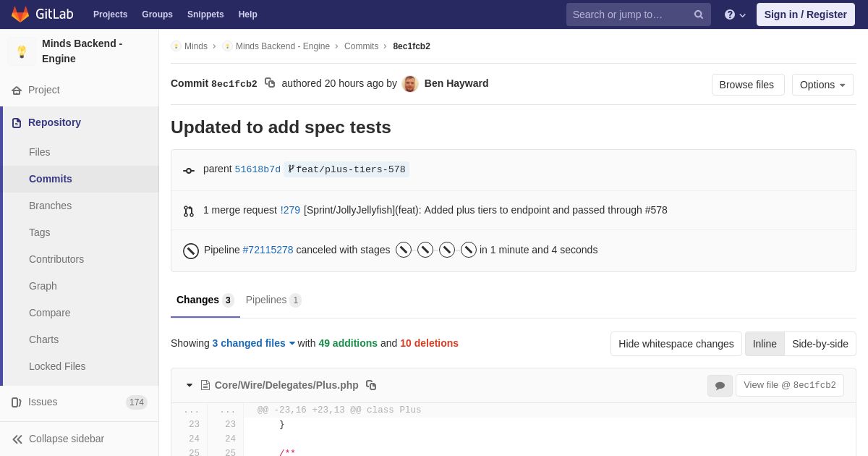868x456 pixels.
Task: Open Help in the navbar
Action: click(248, 14)
